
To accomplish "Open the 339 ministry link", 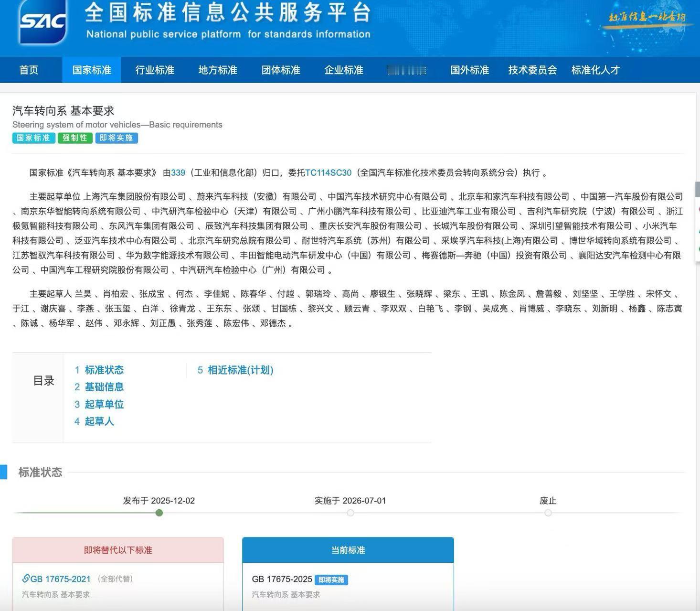I will point(178,173).
